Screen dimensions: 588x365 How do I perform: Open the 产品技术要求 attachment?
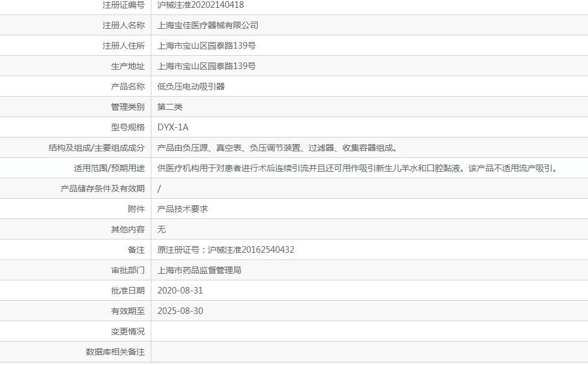click(182, 209)
